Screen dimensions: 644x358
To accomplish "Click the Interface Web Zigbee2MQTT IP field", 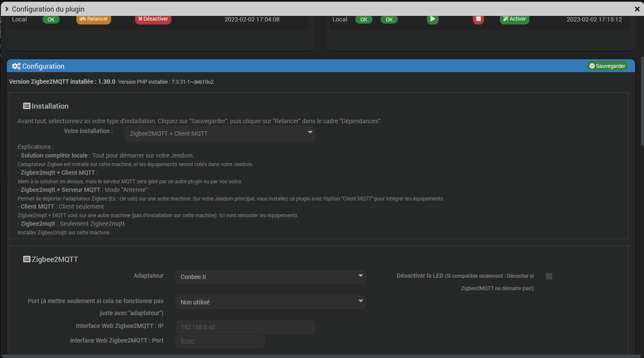I will 245,327.
